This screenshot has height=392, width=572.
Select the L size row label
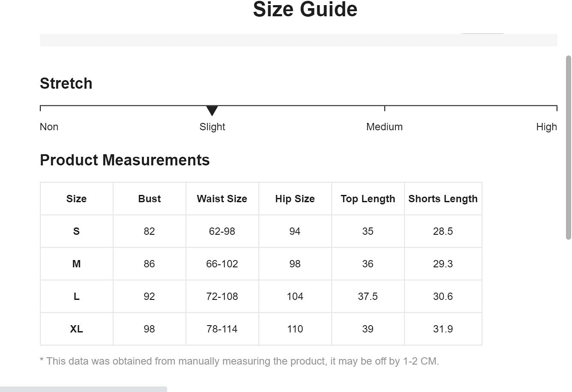point(77,296)
